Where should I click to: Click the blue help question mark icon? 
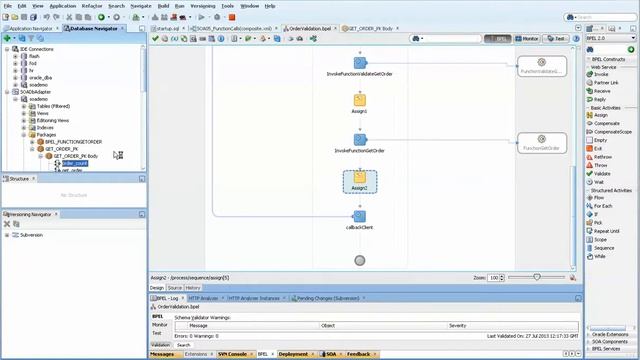pyautogui.click(x=576, y=39)
